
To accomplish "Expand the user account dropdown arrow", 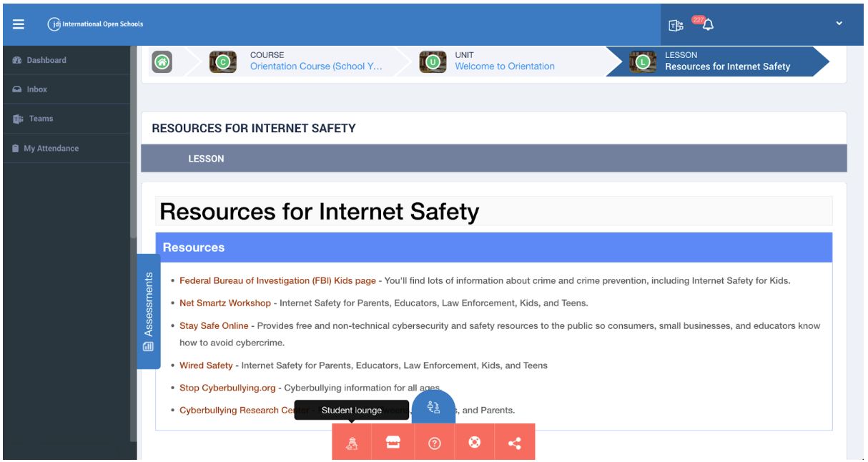I will coord(839,24).
